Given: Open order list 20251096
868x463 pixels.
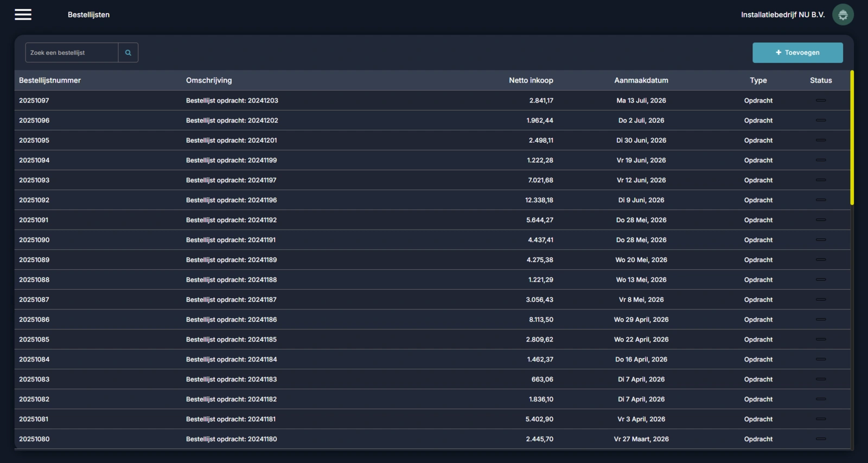Looking at the screenshot, I should point(34,120).
